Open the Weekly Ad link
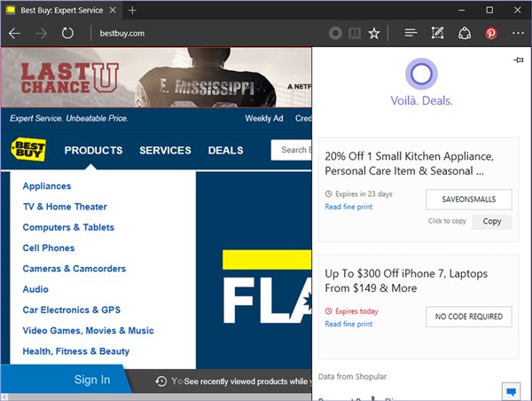532x401 pixels. tap(264, 118)
